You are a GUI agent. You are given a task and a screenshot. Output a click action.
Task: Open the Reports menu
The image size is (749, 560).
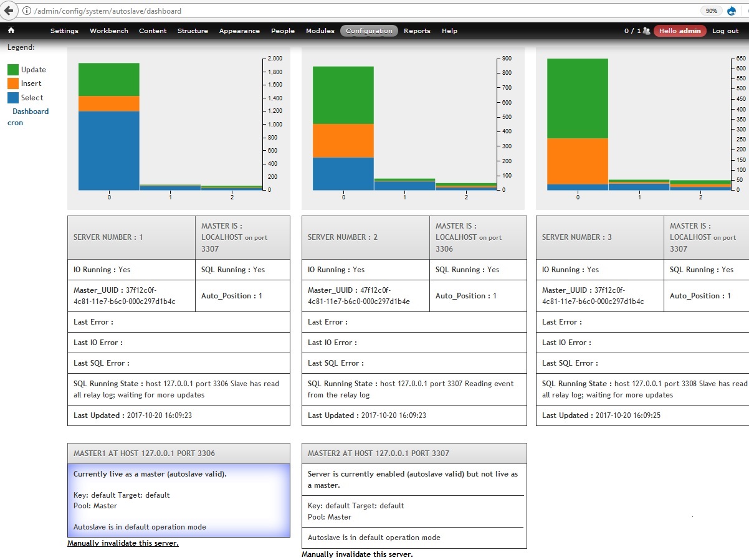417,31
